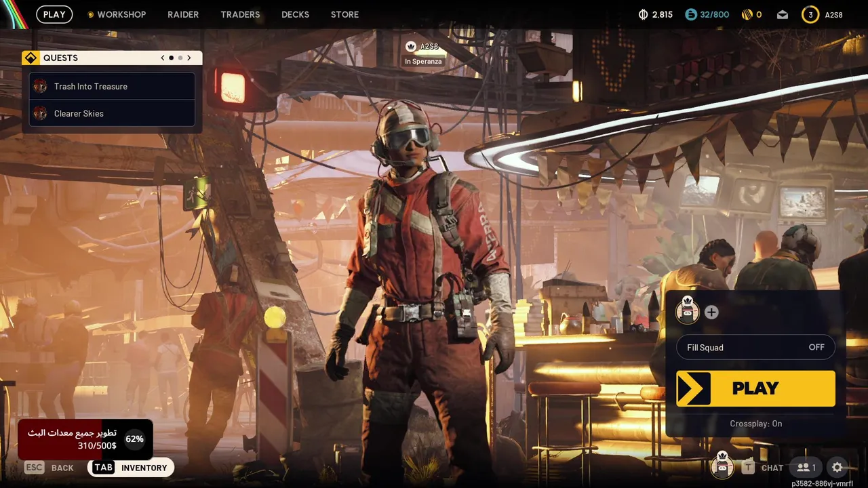Go to previous quests page arrow
868x488 pixels.
point(163,58)
